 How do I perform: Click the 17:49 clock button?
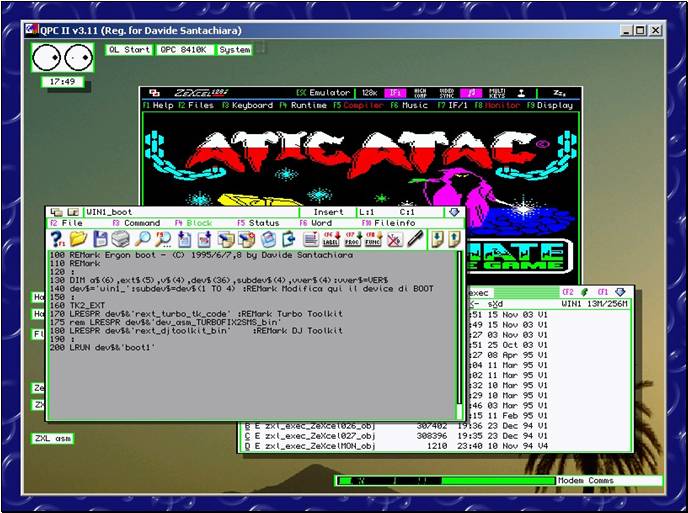(x=62, y=82)
